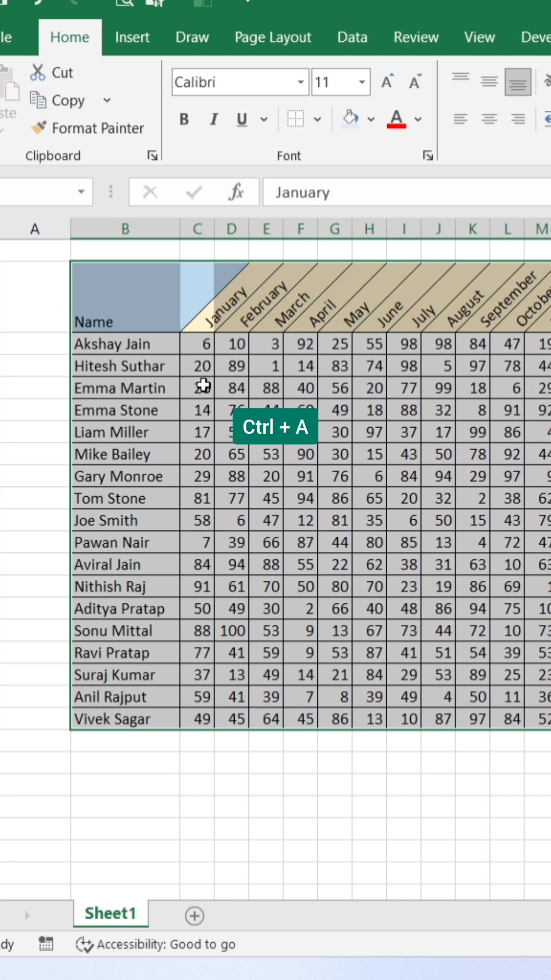The height and width of the screenshot is (980, 551).
Task: Toggle Underline formatting
Action: coord(242,119)
